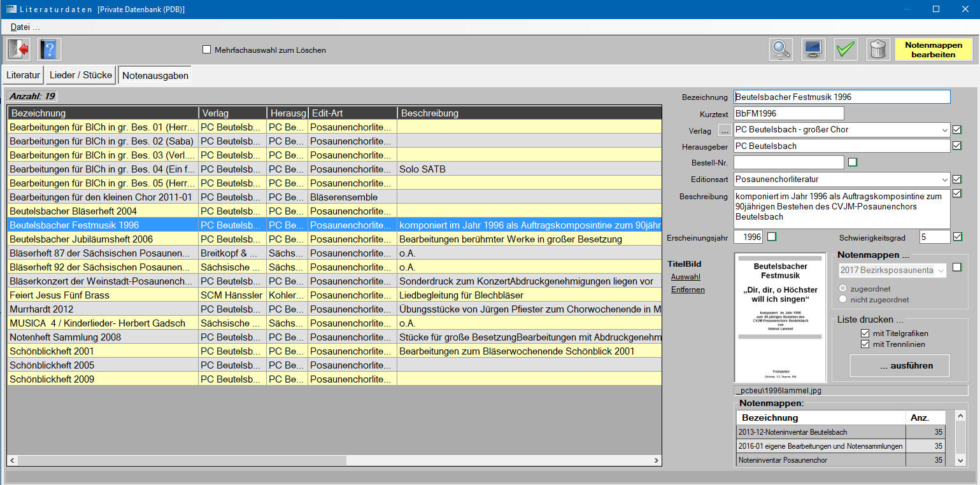Confirm with the green checkmark icon
Image resolution: width=980 pixels, height=485 pixels.
tap(846, 49)
